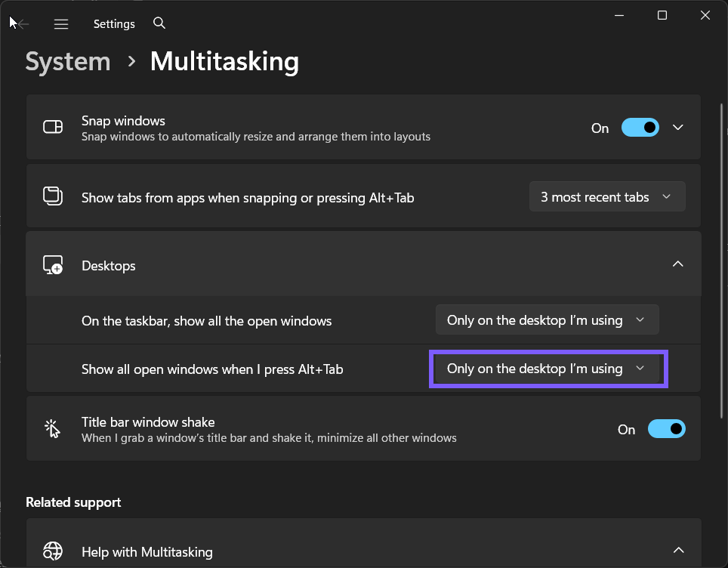Click the Desktops monitor-plus icon
Screen dimensions: 728x568
[x=53, y=264]
